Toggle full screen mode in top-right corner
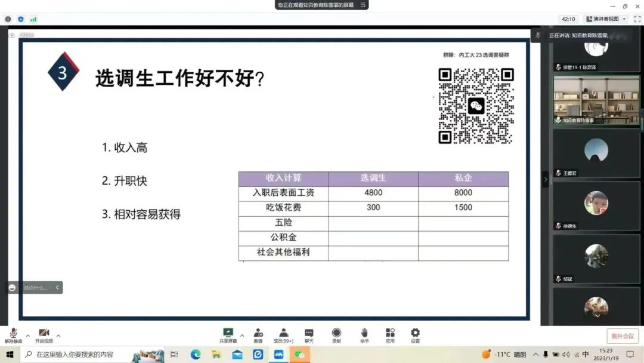The height and width of the screenshot is (363, 644). click(637, 19)
